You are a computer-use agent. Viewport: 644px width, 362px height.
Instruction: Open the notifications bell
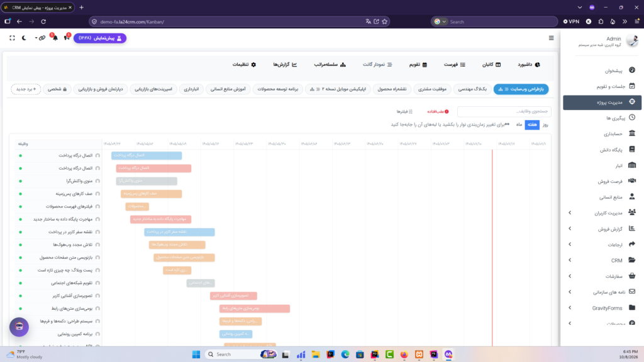[x=55, y=38]
